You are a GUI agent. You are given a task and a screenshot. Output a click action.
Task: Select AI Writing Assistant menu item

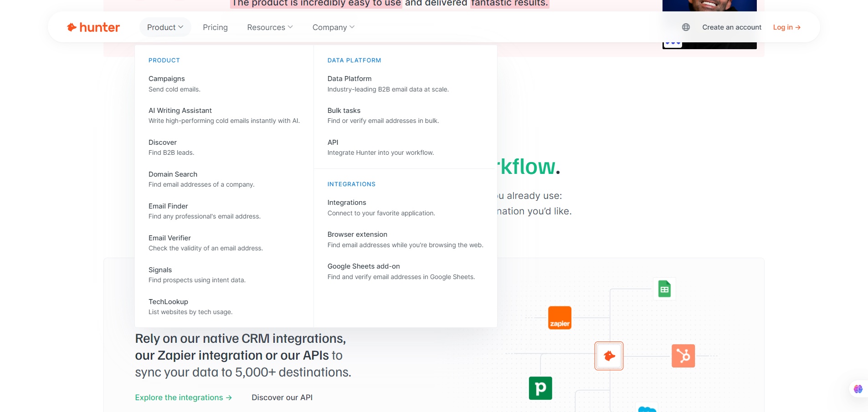pos(180,111)
